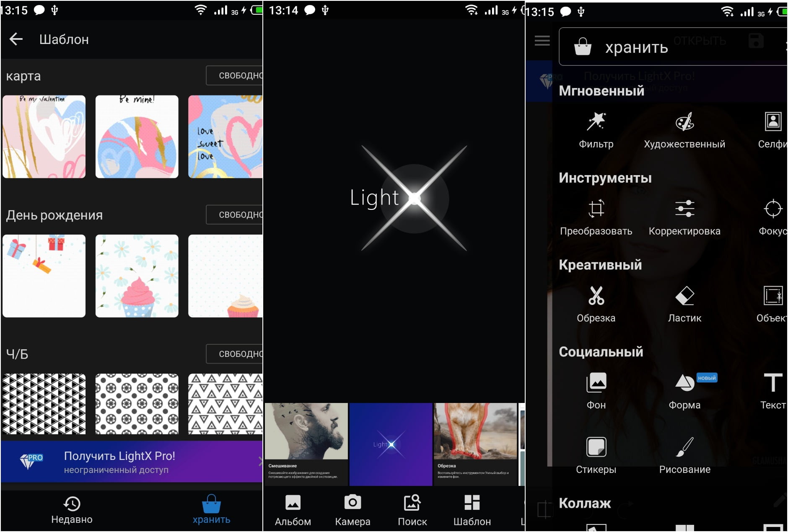Open Поиск from bottom bar

pos(412,510)
